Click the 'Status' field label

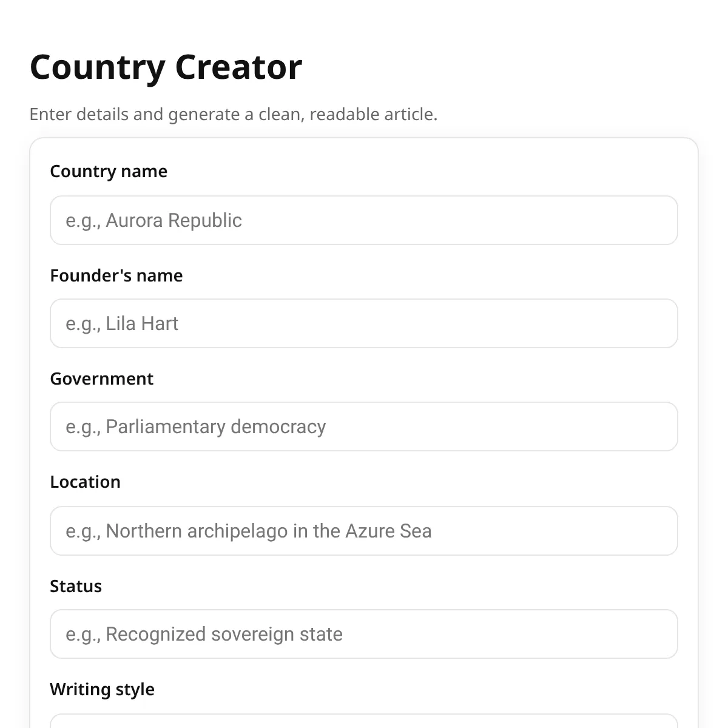76,586
